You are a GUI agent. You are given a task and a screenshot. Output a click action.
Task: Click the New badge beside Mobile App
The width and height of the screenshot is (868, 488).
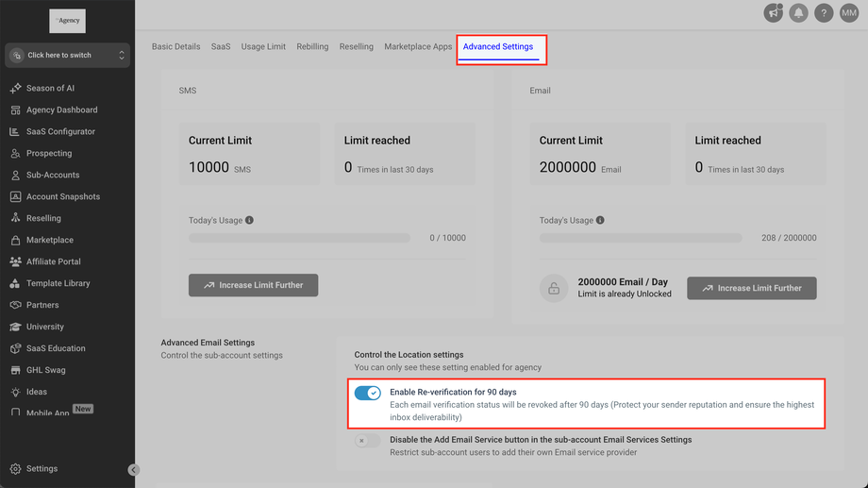click(x=83, y=409)
